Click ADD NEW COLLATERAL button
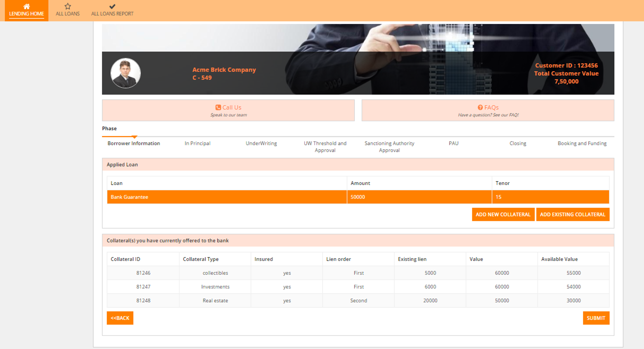Viewport: 644px width, 349px height. [503, 214]
